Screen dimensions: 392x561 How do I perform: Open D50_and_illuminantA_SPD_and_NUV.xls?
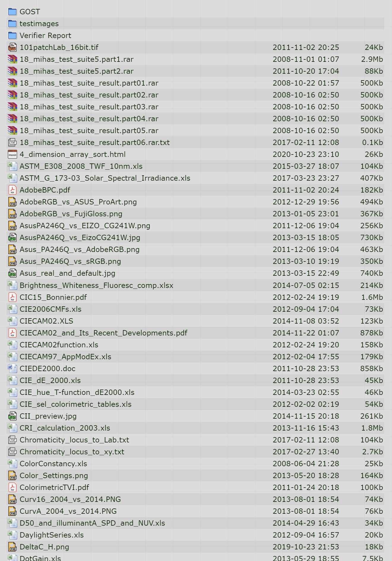pyautogui.click(x=92, y=523)
